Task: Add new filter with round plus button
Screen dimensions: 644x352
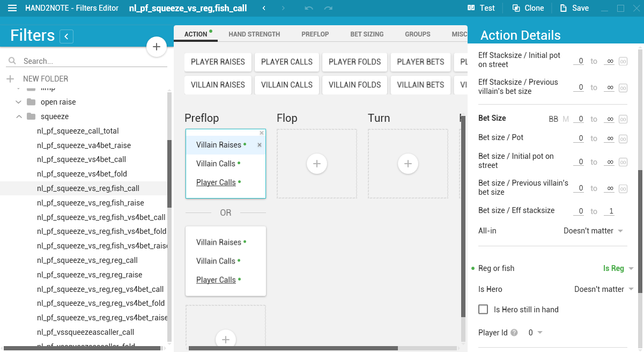Action: [x=157, y=47]
